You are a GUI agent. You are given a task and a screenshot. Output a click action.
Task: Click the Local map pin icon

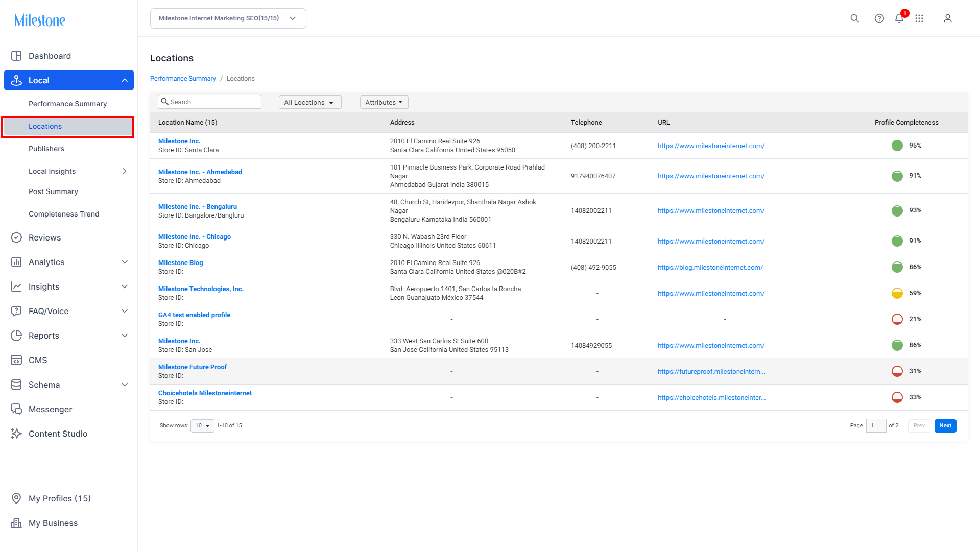[16, 80]
